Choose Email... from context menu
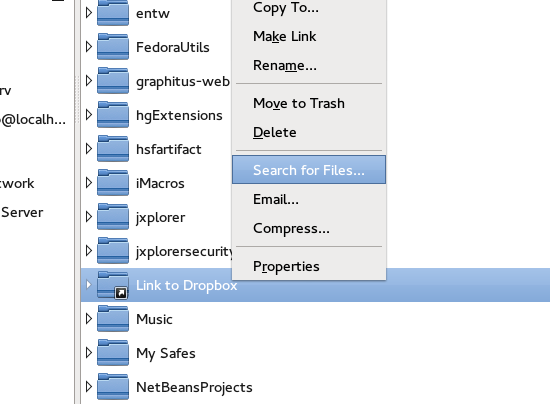Image resolution: width=550 pixels, height=404 pixels. [309, 200]
